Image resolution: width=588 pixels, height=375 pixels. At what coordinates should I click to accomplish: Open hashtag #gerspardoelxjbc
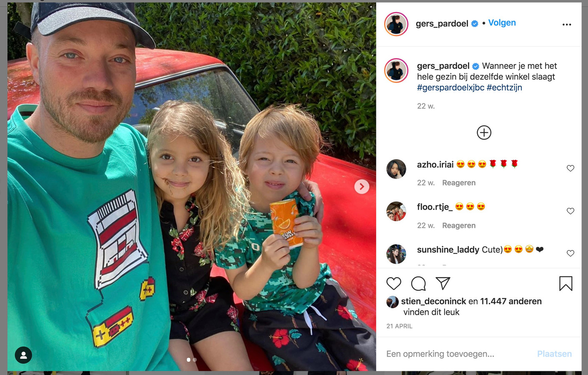coord(450,88)
